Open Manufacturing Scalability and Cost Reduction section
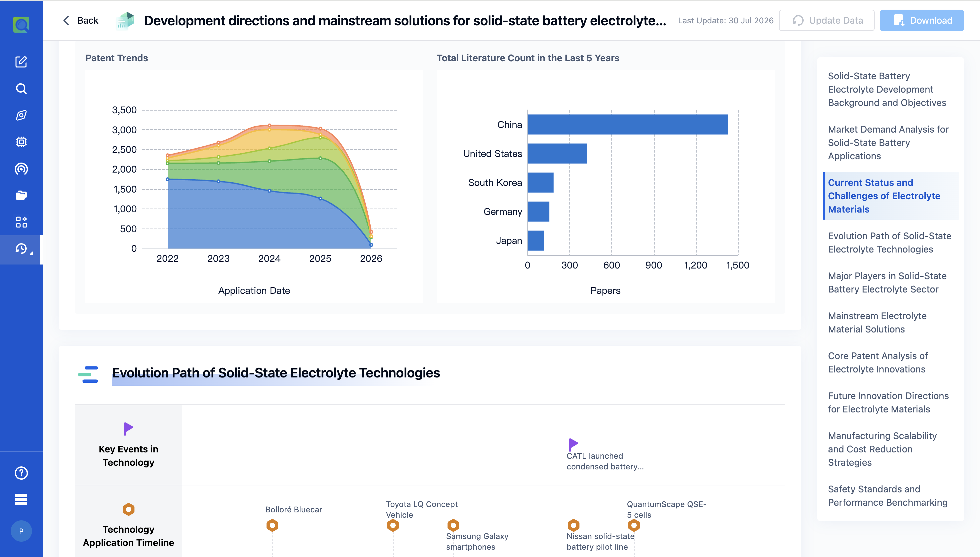This screenshot has height=557, width=980. click(882, 449)
